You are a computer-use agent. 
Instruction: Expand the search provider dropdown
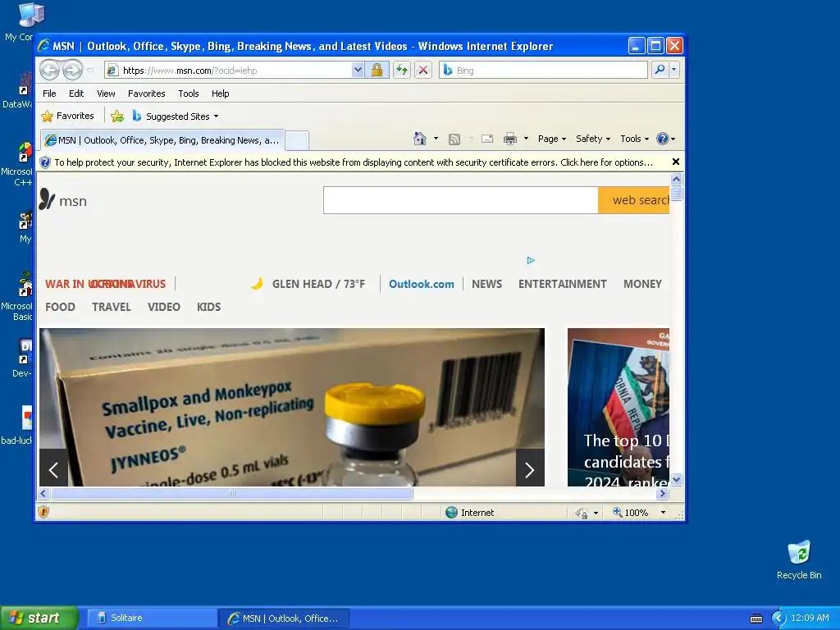[674, 70]
